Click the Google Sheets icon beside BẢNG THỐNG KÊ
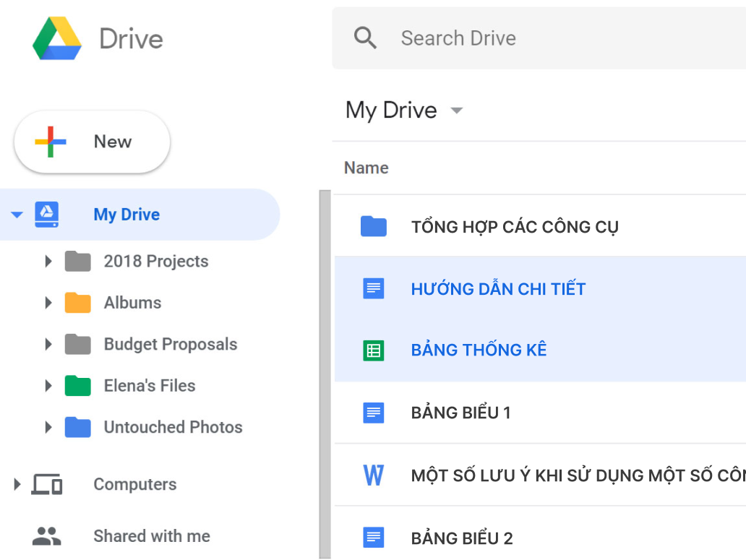Screen dimensions: 746x560 pyautogui.click(x=373, y=350)
